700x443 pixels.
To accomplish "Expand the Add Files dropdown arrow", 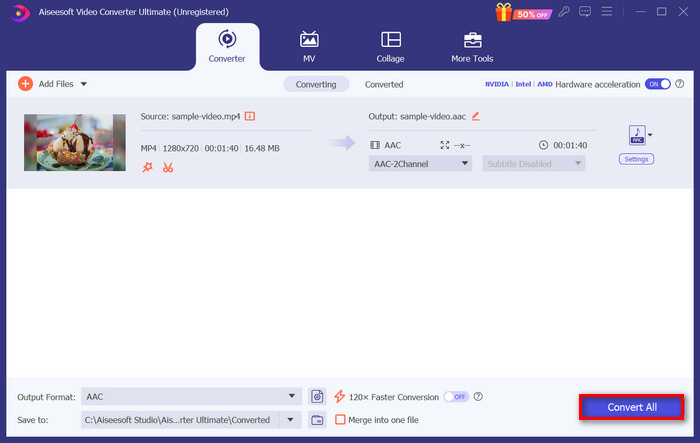I will tap(83, 84).
